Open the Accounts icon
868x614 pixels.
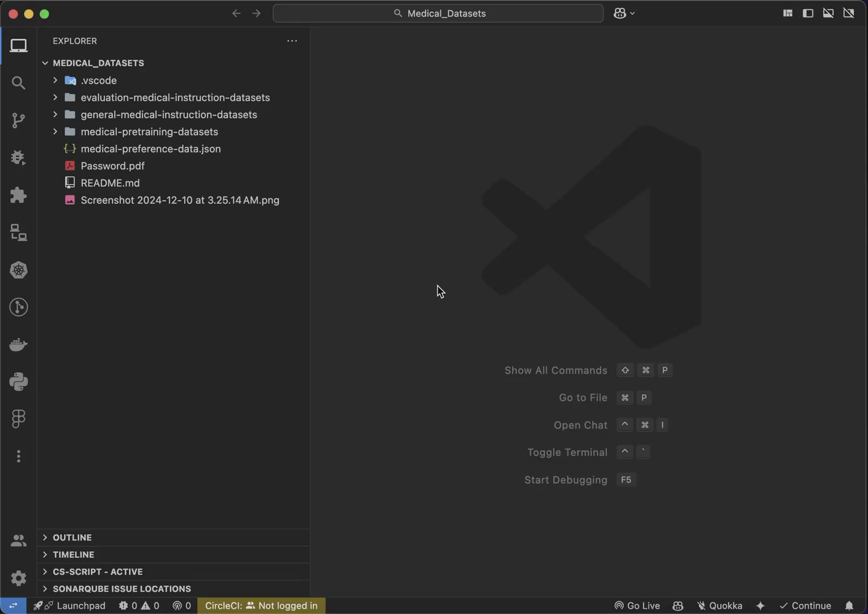[18, 541]
